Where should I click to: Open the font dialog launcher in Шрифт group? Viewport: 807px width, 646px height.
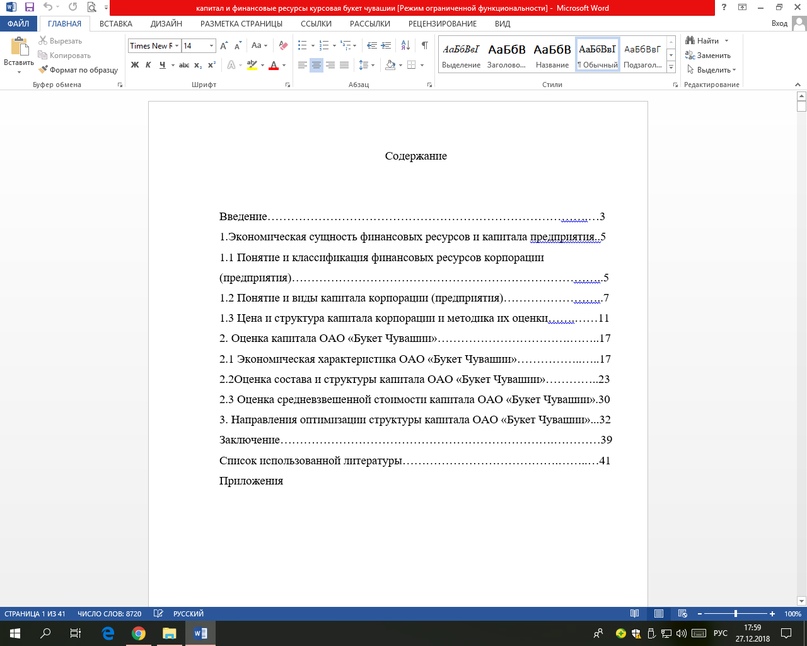click(288, 85)
